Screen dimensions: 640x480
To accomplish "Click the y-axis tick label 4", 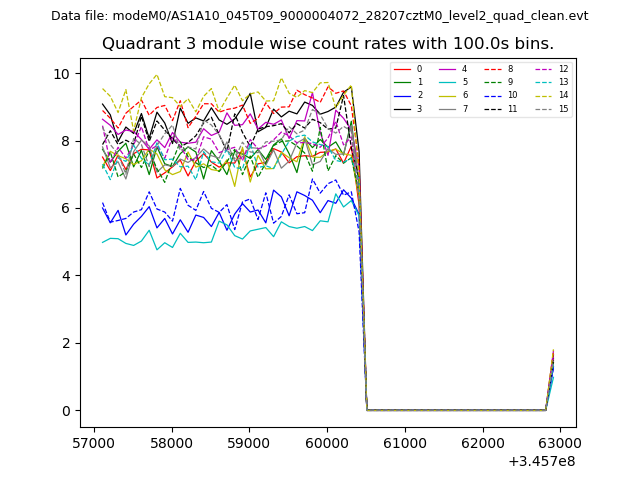I will (66, 276).
